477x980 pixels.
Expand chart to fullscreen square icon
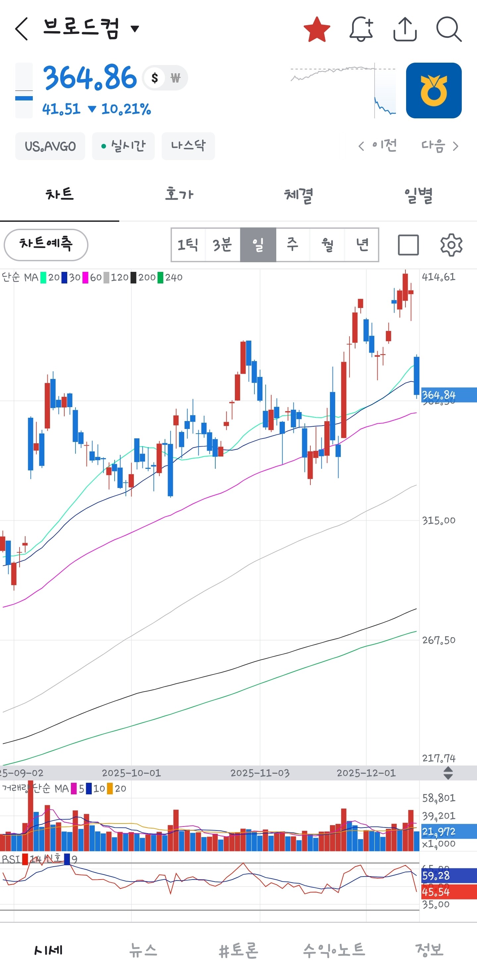(408, 245)
